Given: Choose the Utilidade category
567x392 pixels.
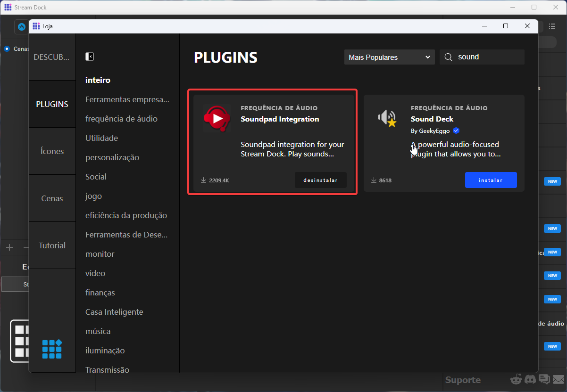Looking at the screenshot, I should coord(101,138).
